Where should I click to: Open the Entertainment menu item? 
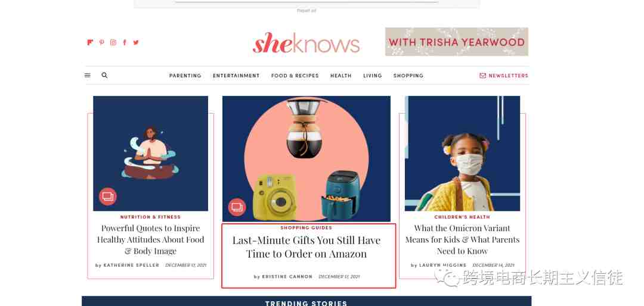pyautogui.click(x=236, y=76)
